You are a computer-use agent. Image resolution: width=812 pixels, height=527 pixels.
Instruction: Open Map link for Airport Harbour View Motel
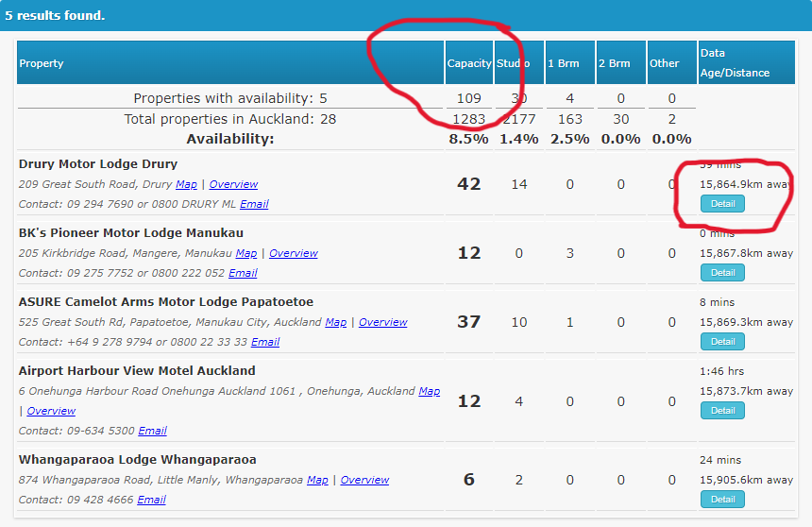pyautogui.click(x=430, y=391)
